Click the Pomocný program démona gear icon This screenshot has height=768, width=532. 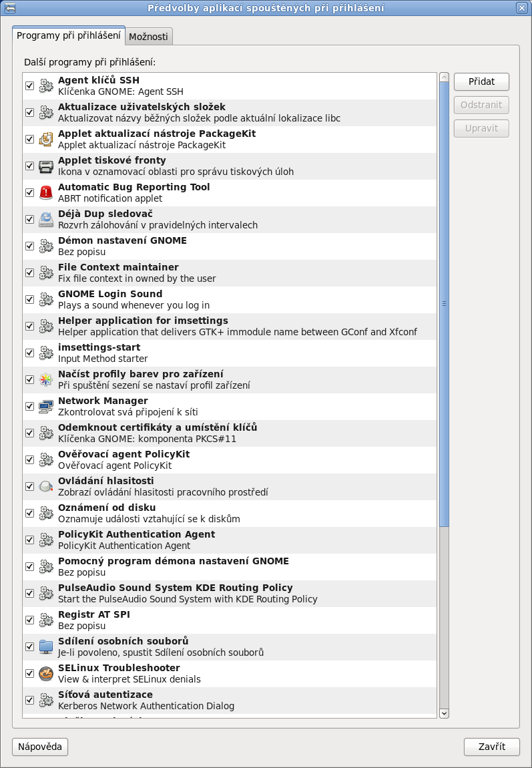[46, 566]
